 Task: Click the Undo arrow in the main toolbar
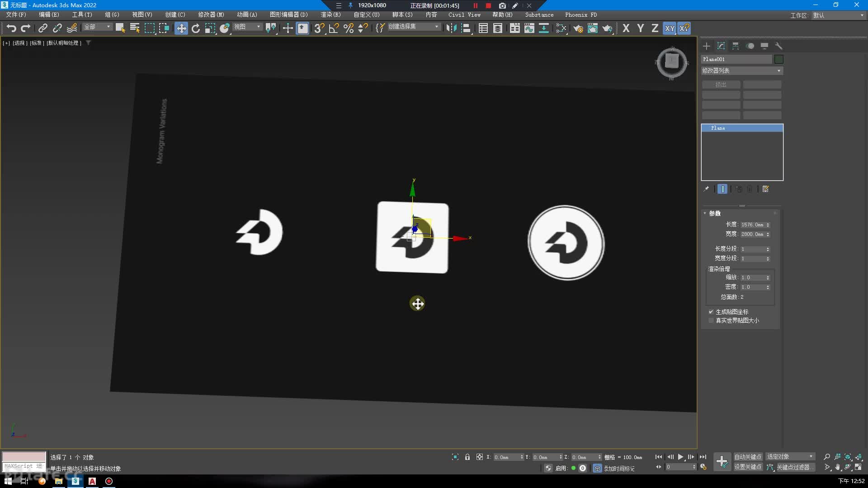click(11, 28)
